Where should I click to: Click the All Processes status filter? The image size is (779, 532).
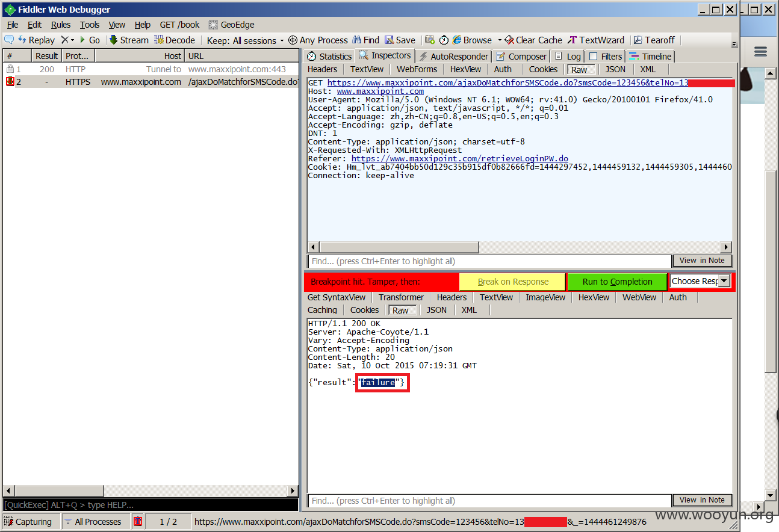point(95,522)
